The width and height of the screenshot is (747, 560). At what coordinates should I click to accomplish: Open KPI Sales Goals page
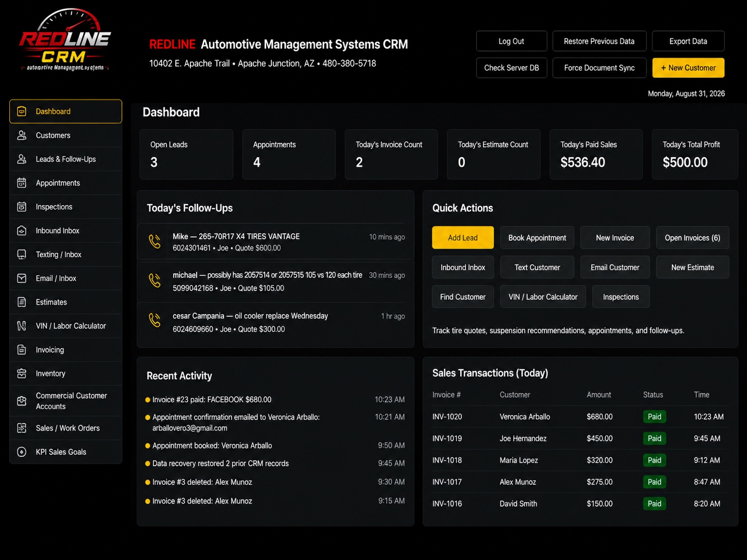pyautogui.click(x=66, y=452)
